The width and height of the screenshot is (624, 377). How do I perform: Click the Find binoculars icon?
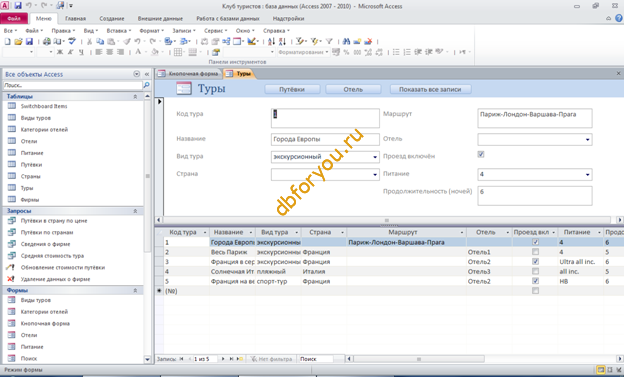[346, 41]
